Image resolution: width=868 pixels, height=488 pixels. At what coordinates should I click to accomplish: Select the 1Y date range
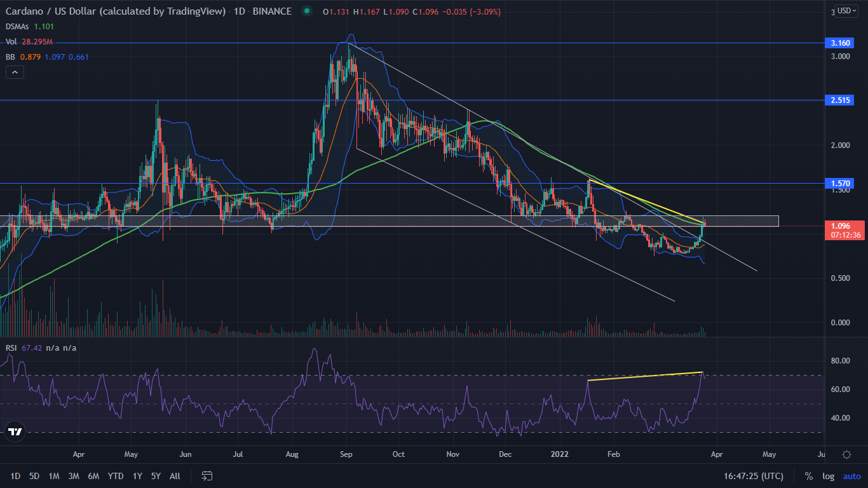tap(137, 476)
